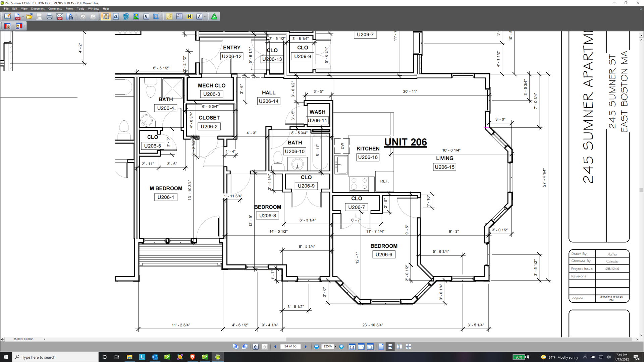Select the crop page tool

coord(156,16)
